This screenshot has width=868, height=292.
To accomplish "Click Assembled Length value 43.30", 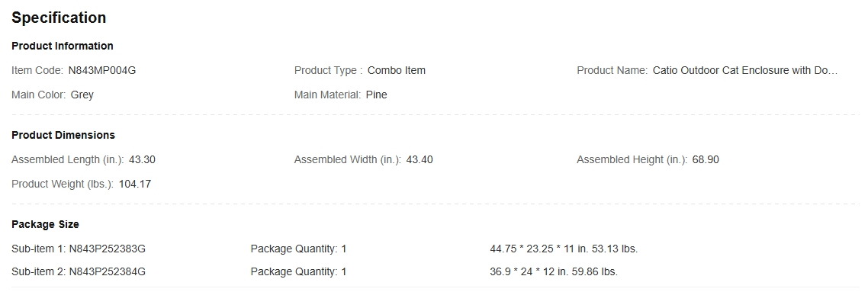I will (x=143, y=160).
